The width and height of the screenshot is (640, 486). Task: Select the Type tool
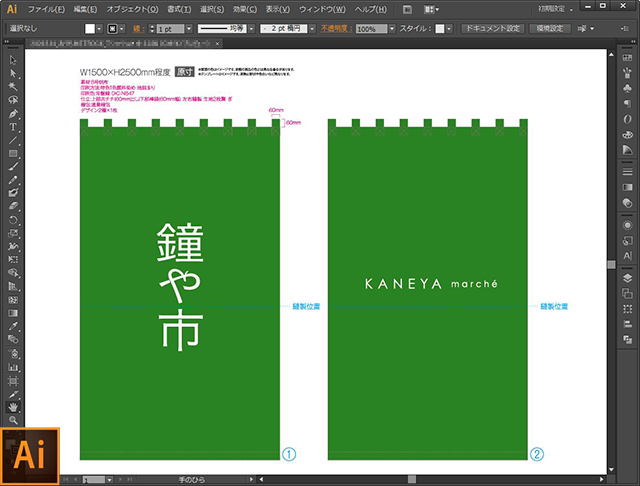pos(14,127)
